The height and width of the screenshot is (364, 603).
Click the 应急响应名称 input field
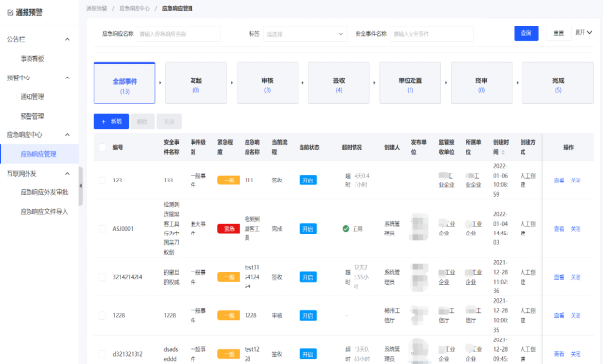179,34
